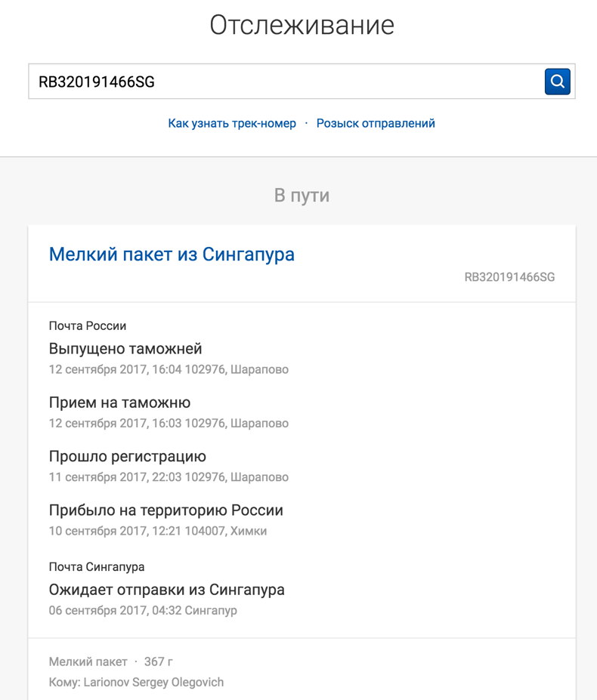Click the blue magnifier search button

click(x=557, y=82)
